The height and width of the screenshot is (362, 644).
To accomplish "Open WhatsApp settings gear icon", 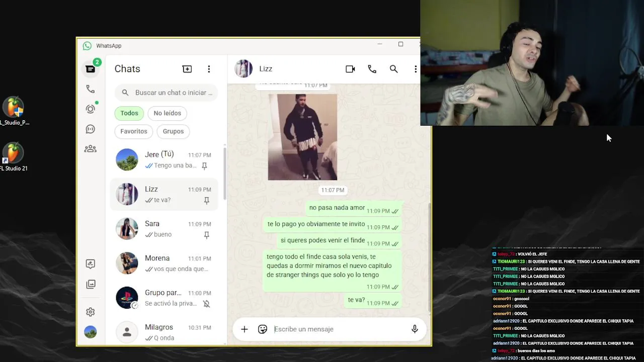I will tap(91, 312).
